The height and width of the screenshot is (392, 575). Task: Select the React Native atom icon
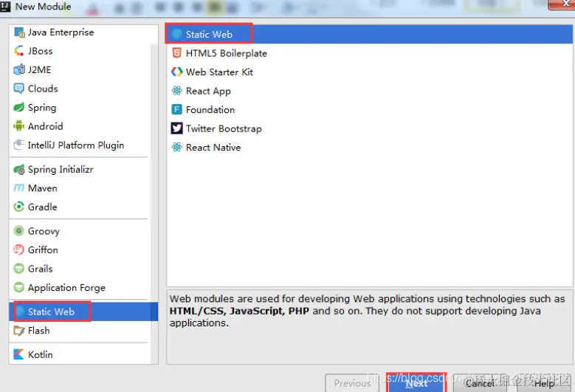click(176, 148)
